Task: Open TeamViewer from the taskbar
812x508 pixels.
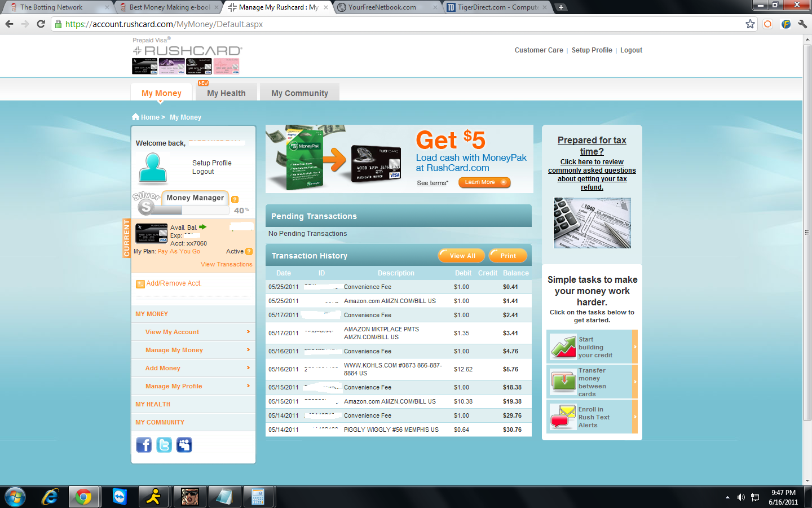Action: pos(120,497)
